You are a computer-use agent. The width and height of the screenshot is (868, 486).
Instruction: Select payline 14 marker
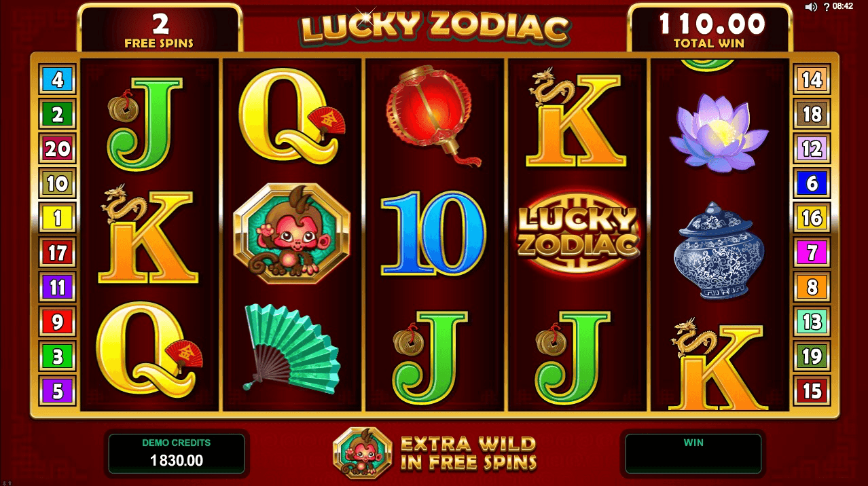pos(812,80)
